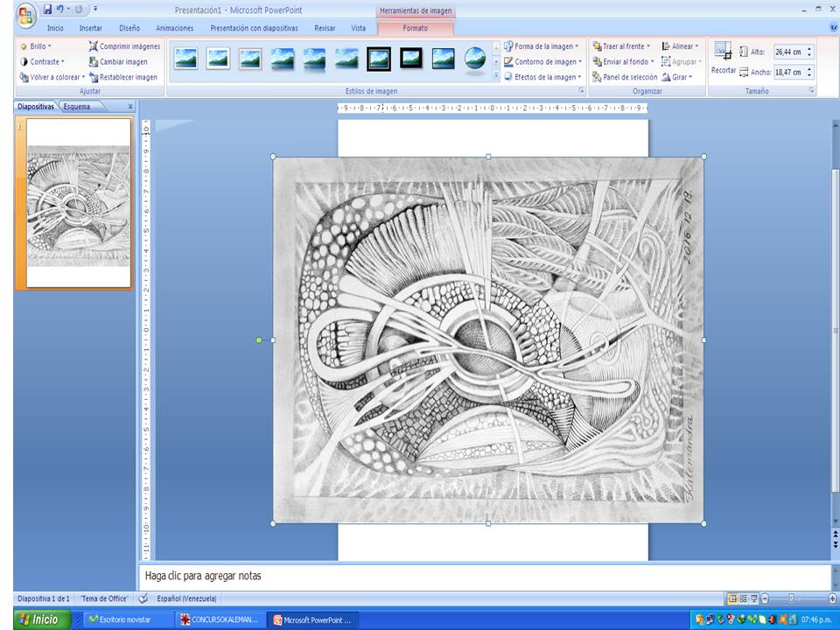Expand Efectos de la imagen menu

click(541, 77)
